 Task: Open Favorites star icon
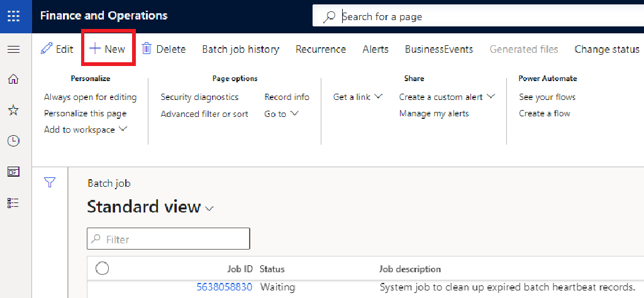click(x=13, y=110)
